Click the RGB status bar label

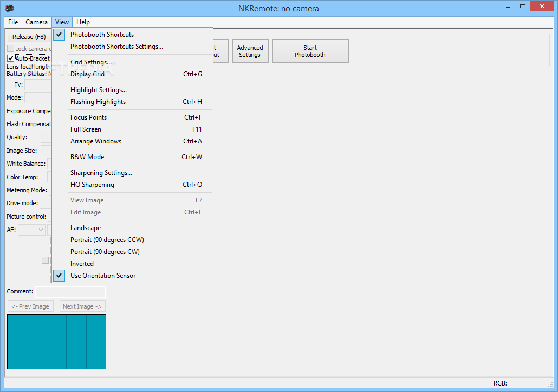500,383
